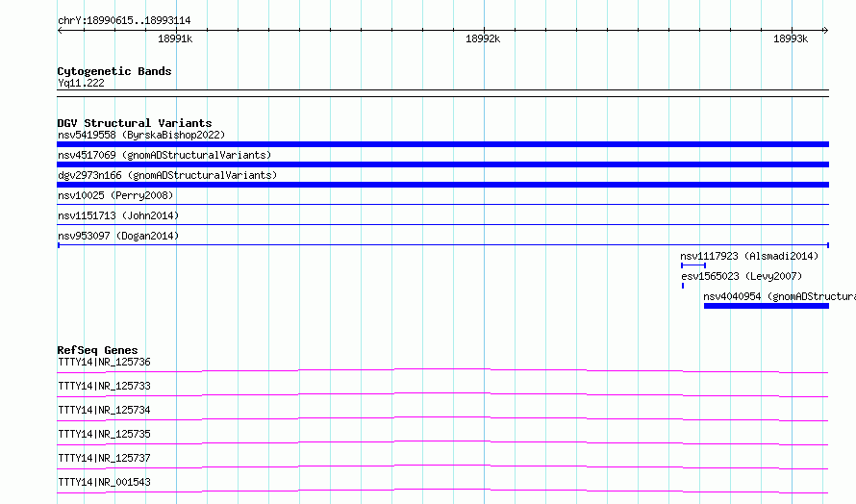Image resolution: width=856 pixels, height=504 pixels.
Task: Select the Cytogenetic Bands track title
Action: coord(114,71)
